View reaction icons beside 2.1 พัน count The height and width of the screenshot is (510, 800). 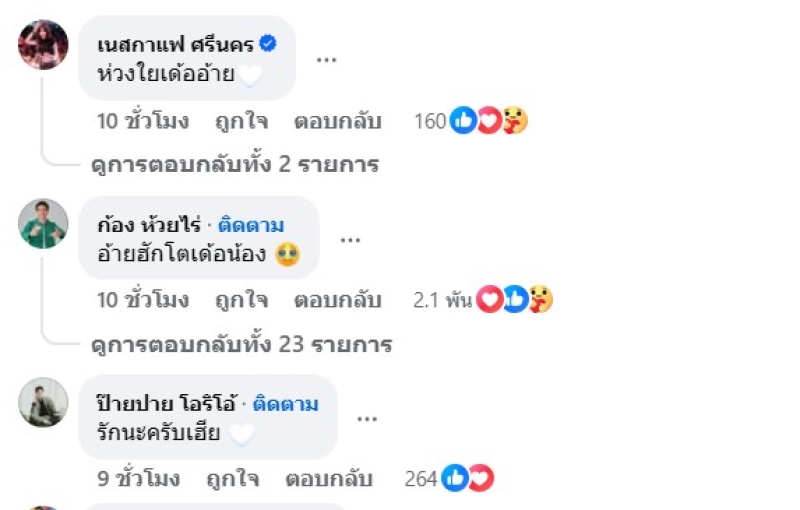(x=514, y=299)
